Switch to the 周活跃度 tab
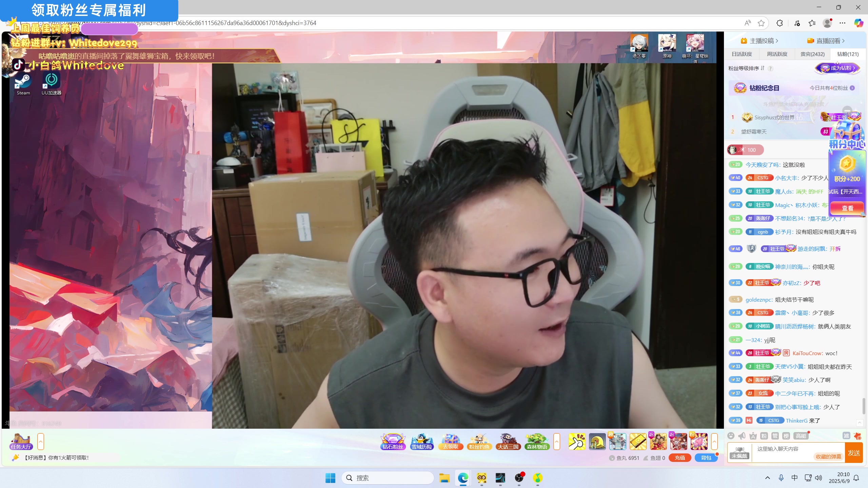Image resolution: width=868 pixels, height=488 pixels. pos(777,54)
